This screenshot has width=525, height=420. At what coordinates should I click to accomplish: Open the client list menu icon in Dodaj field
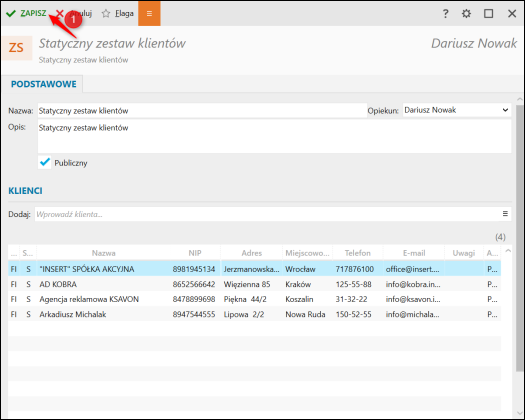[505, 214]
